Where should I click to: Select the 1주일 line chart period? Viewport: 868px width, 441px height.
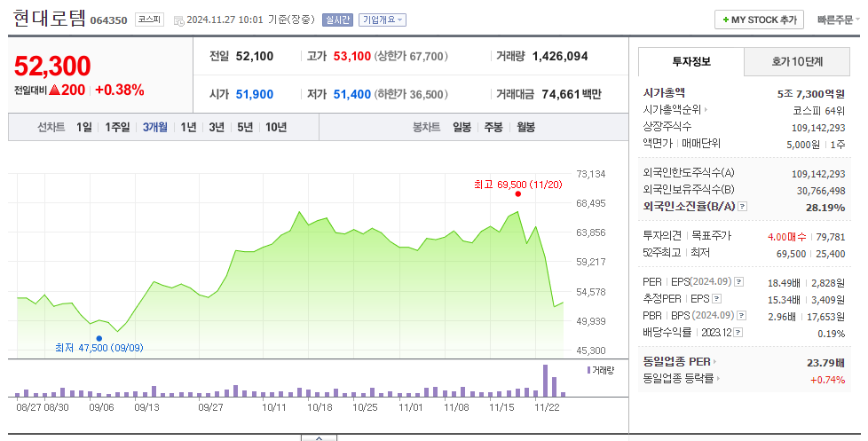coord(117,127)
